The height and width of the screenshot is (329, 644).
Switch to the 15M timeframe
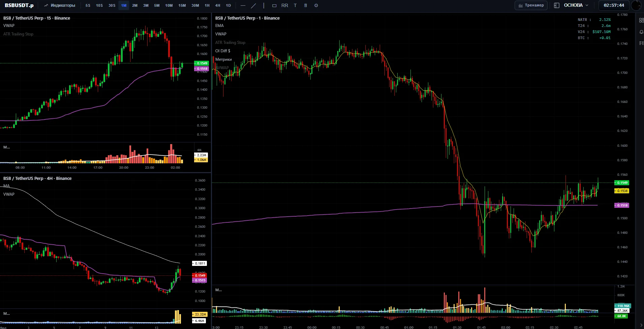(182, 5)
